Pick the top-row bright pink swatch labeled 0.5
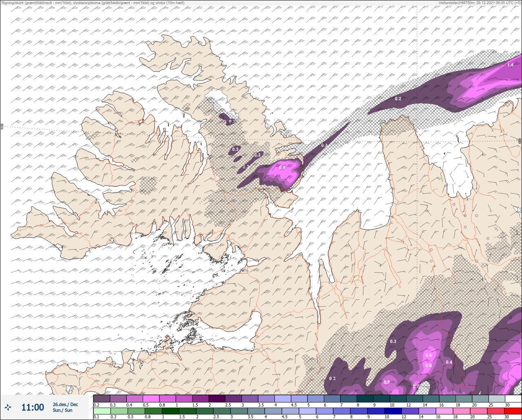Image resolution: width=522 pixels, height=420 pixels. (151, 398)
